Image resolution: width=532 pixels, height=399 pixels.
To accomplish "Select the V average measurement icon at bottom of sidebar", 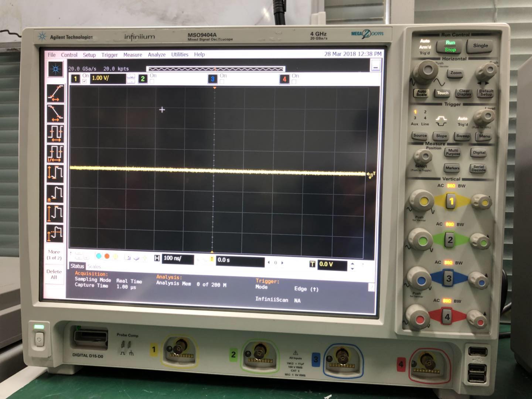I will point(55,233).
